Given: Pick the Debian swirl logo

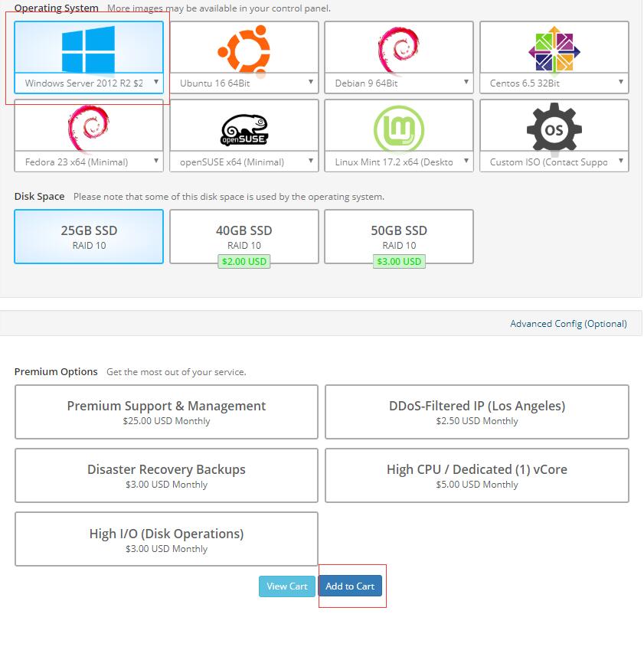Looking at the screenshot, I should coord(398,49).
